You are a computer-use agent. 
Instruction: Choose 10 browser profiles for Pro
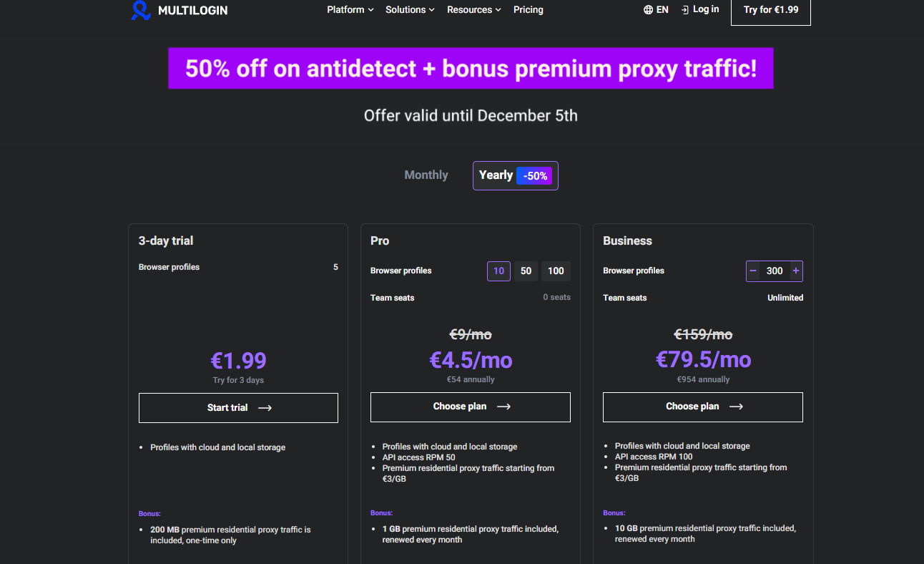(498, 271)
